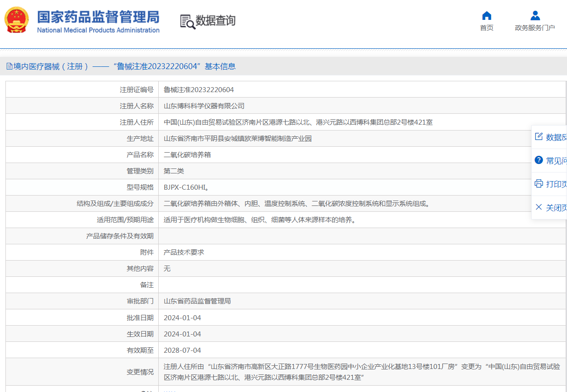Click the 备注 row label
The width and height of the screenshot is (567, 392).
point(147,285)
